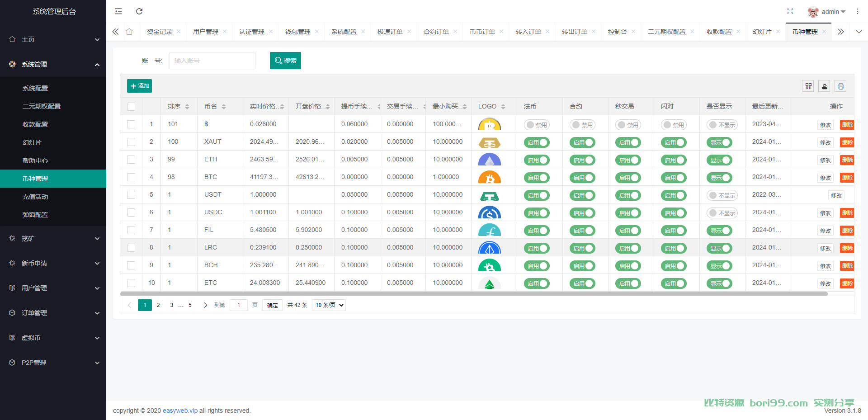Viewport: 868px width, 420px height.
Task: Toggle 秒交易 switch for BTC row
Action: [x=628, y=178]
